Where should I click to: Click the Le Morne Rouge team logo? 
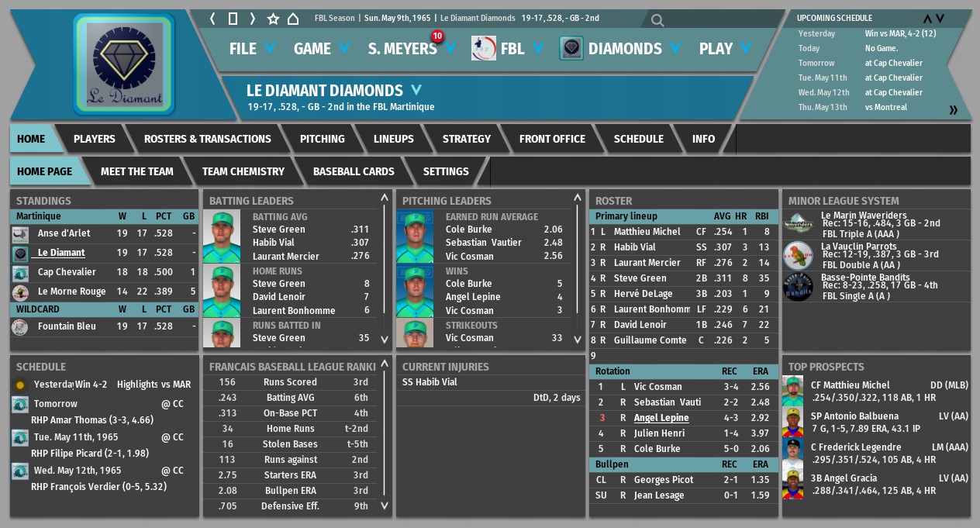click(20, 292)
